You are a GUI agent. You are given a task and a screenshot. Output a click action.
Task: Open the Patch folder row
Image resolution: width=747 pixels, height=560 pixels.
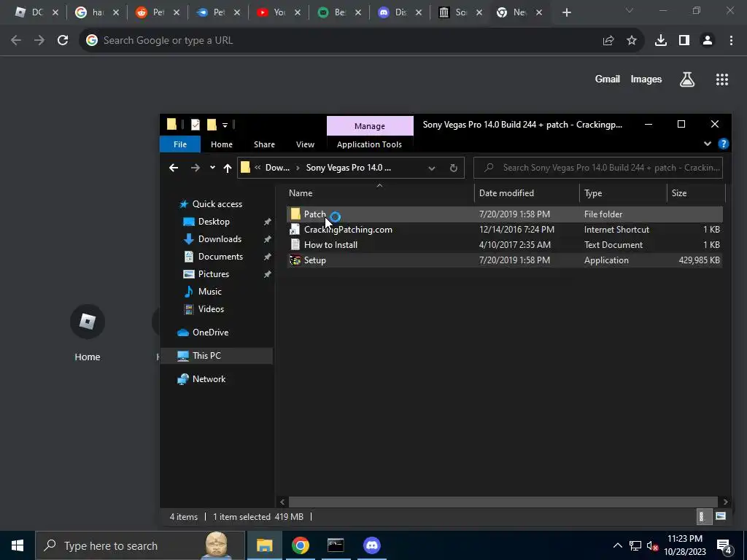pyautogui.click(x=505, y=214)
